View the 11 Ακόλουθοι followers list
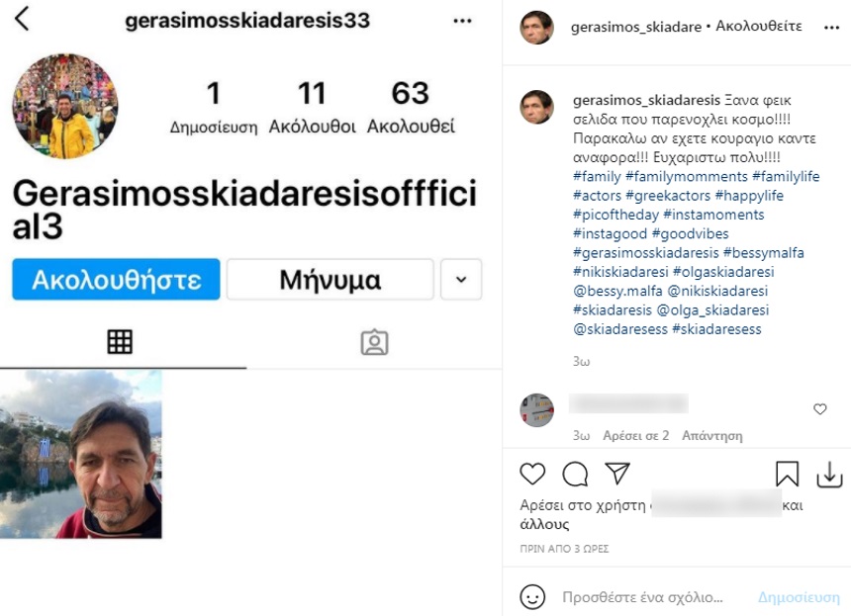The width and height of the screenshot is (851, 616). pyautogui.click(x=312, y=107)
